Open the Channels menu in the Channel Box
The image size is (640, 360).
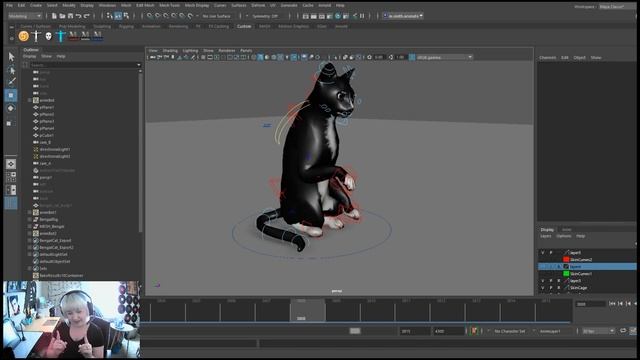tap(547, 58)
